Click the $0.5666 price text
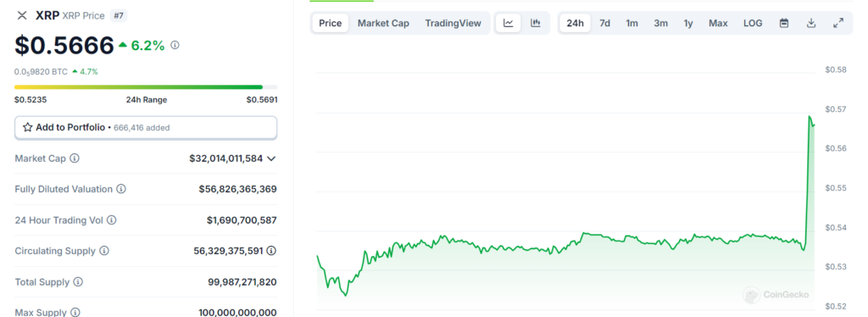868x317 pixels. [64, 46]
